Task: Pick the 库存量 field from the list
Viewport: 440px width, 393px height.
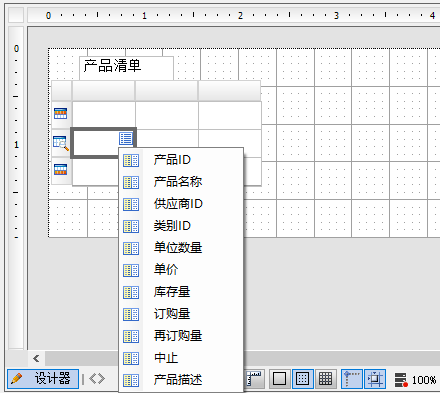Action: (x=181, y=292)
